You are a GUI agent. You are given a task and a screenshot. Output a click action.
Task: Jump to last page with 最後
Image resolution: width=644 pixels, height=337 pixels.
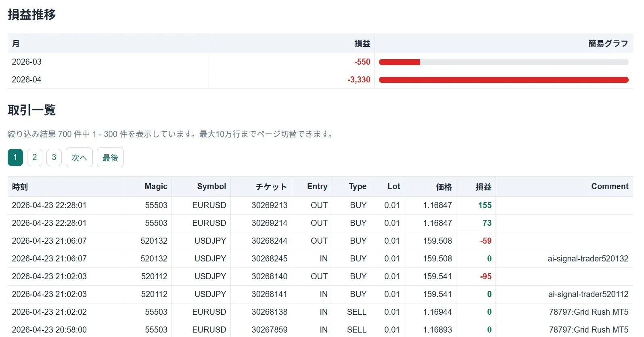[x=110, y=157]
